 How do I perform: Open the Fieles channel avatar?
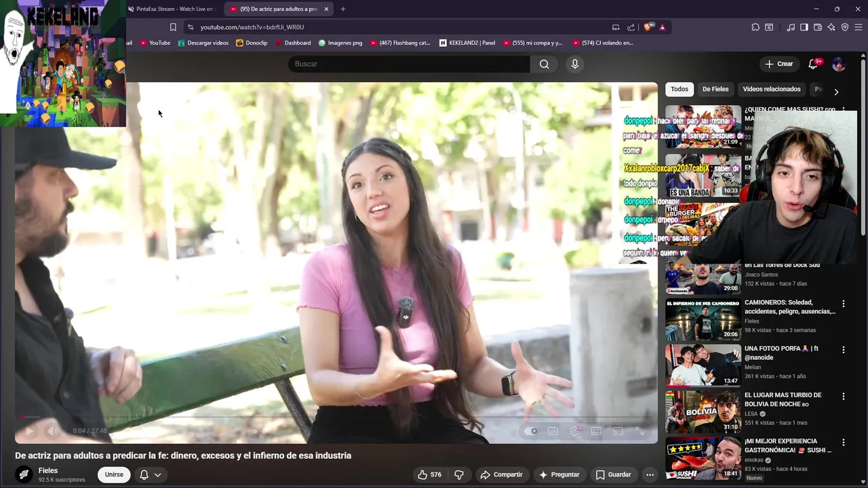[24, 474]
